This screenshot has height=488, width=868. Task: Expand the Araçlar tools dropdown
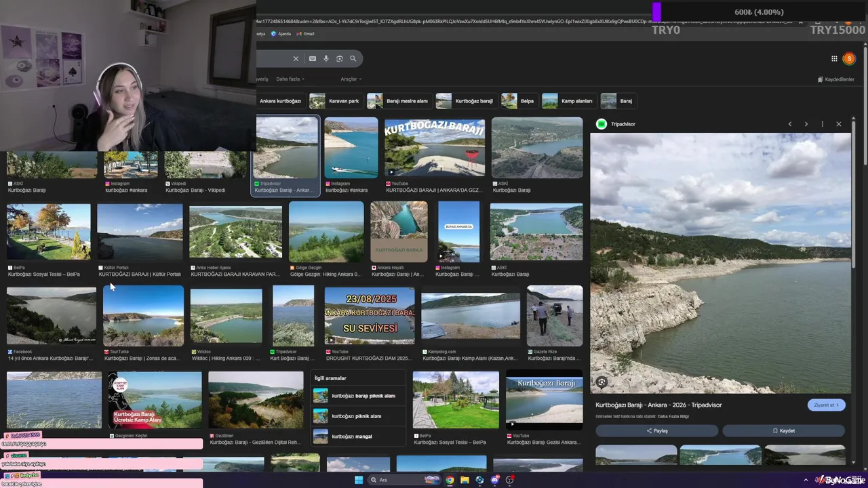pyautogui.click(x=351, y=79)
